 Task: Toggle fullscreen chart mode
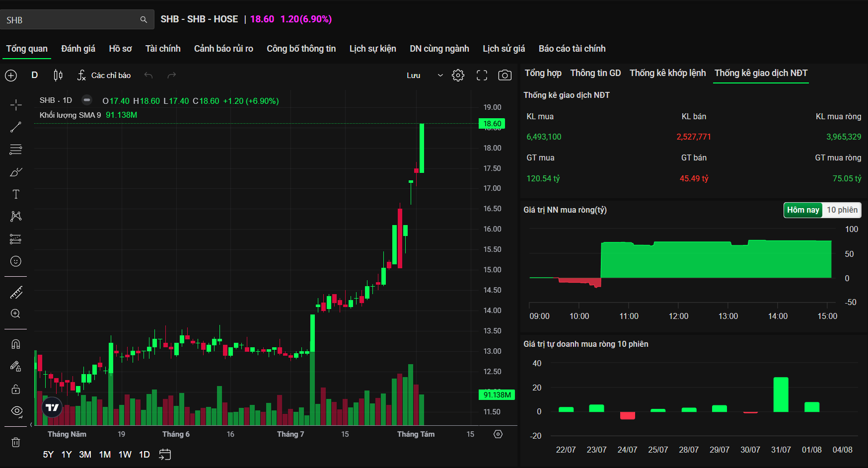(482, 75)
